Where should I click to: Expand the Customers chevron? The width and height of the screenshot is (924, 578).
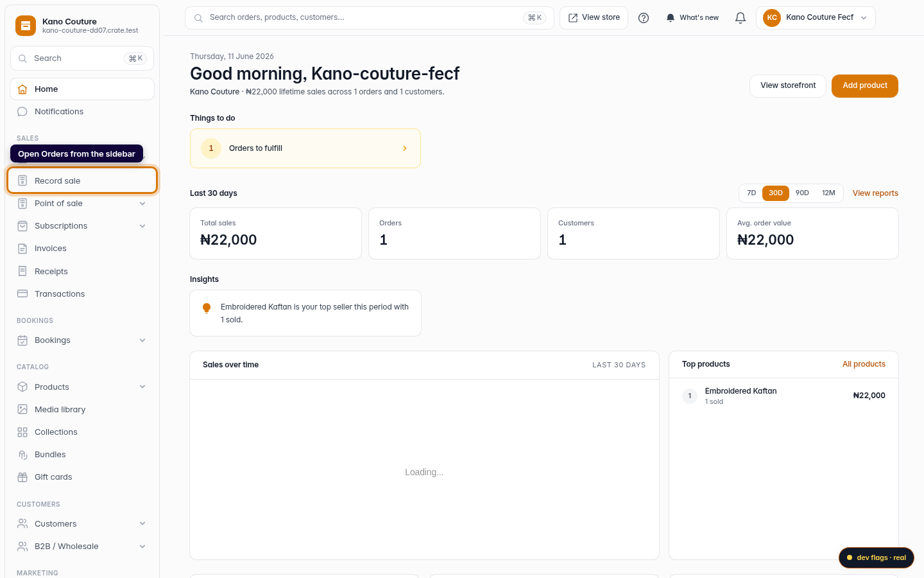(142, 523)
